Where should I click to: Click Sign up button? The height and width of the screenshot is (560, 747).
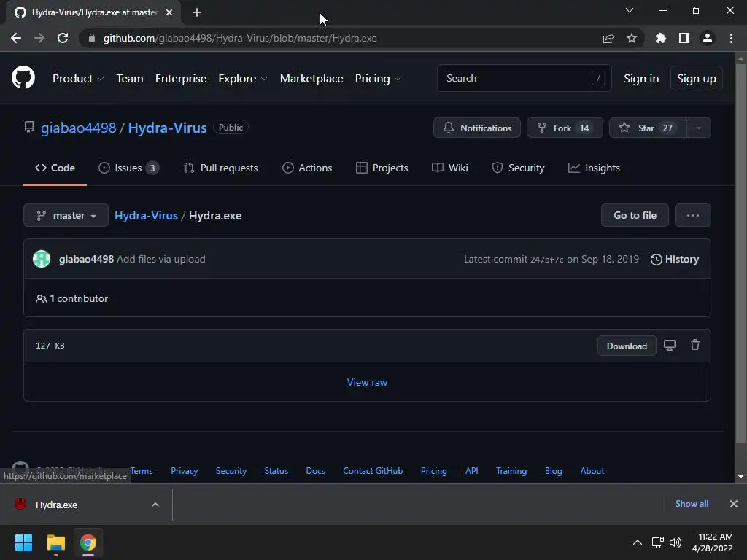click(697, 79)
